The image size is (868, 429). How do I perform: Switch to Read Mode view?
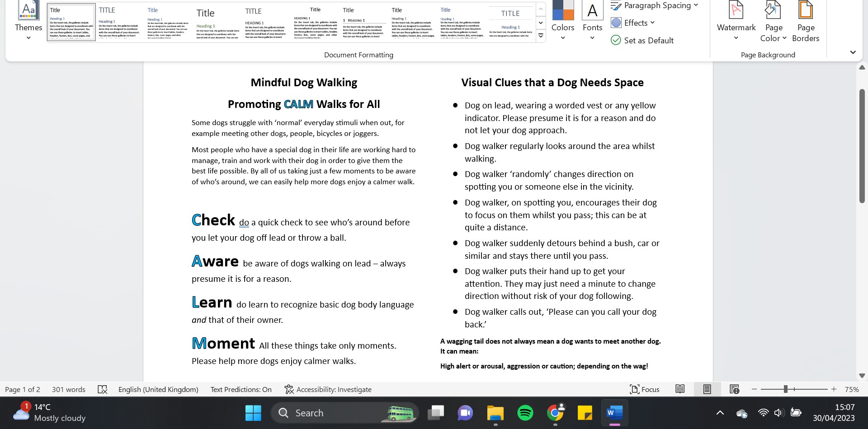point(680,389)
